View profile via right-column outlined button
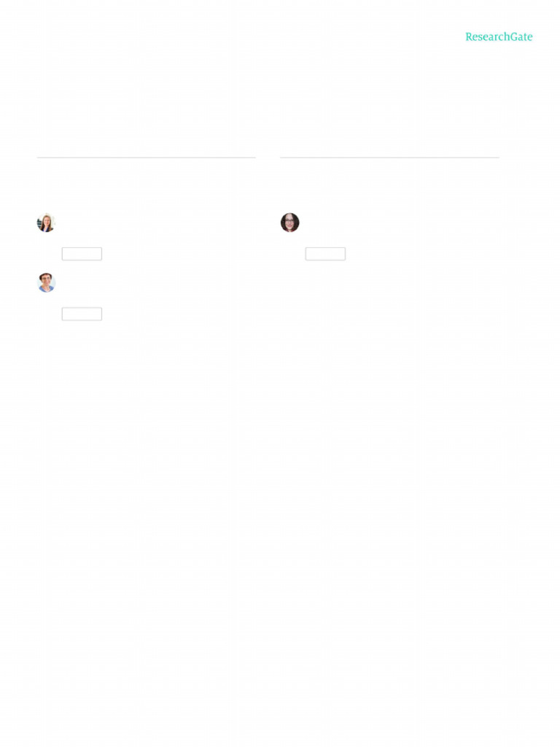This screenshot has width=560, height=747. 325,254
